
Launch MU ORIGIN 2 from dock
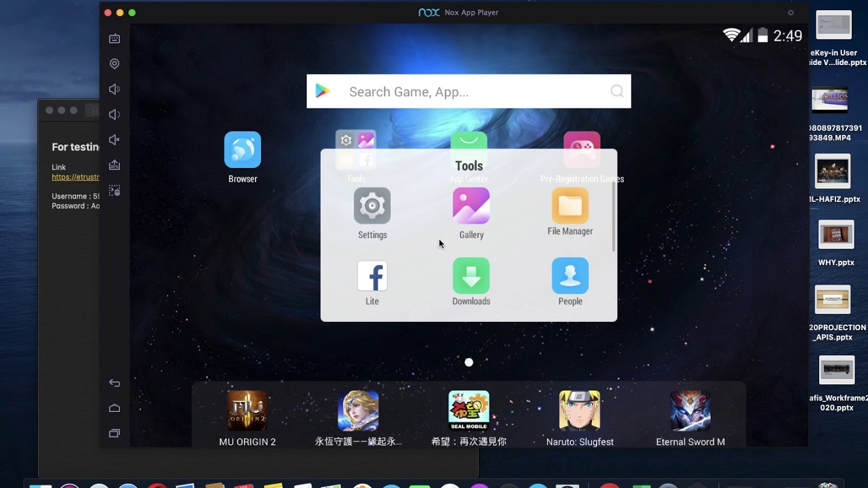248,418
